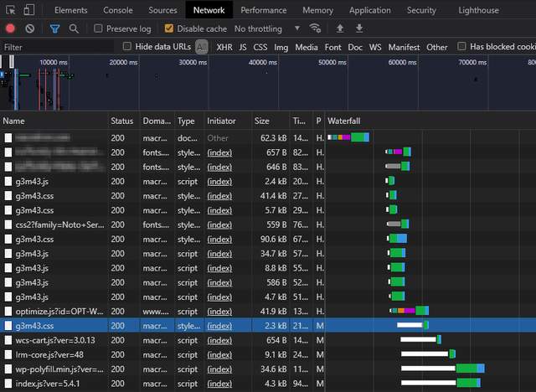This screenshot has width=536, height=392.
Task: Select the lrm-core.js?ver=48 request
Action: (x=49, y=355)
